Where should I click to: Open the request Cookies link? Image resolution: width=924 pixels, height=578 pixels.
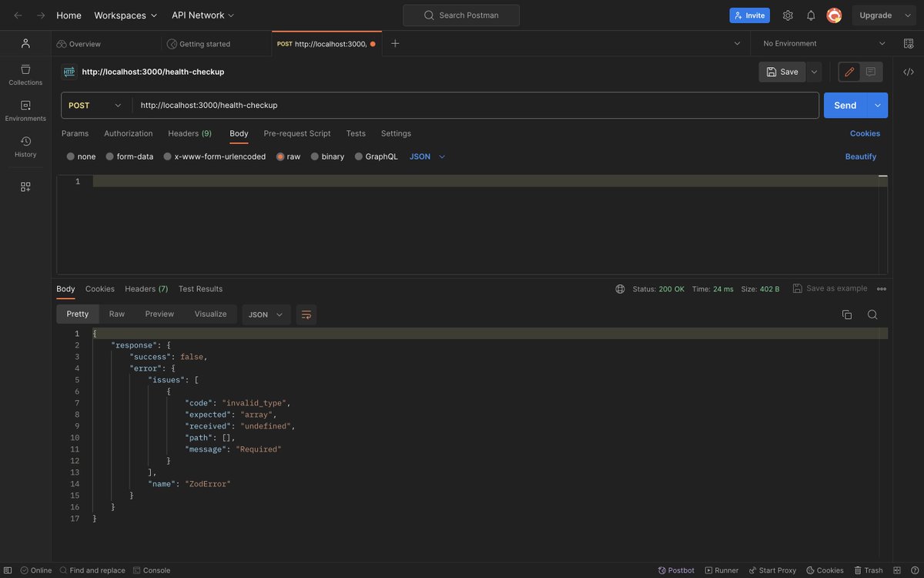pyautogui.click(x=865, y=133)
